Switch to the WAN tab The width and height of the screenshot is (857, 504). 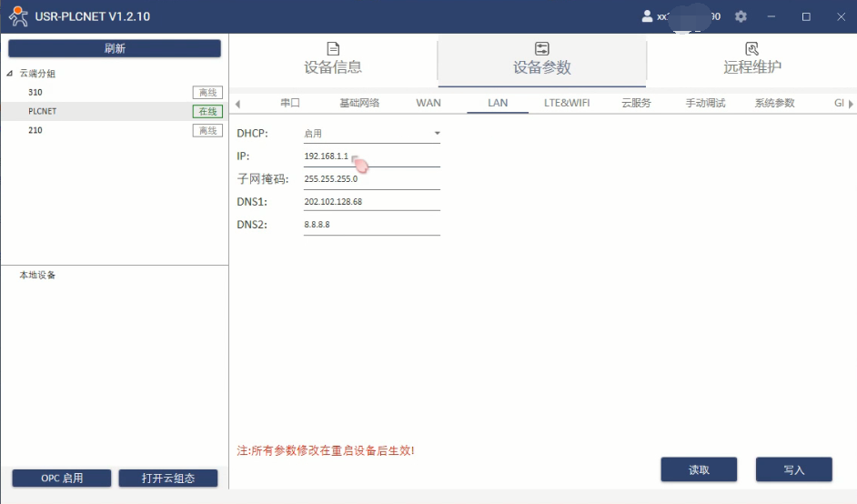coord(428,103)
